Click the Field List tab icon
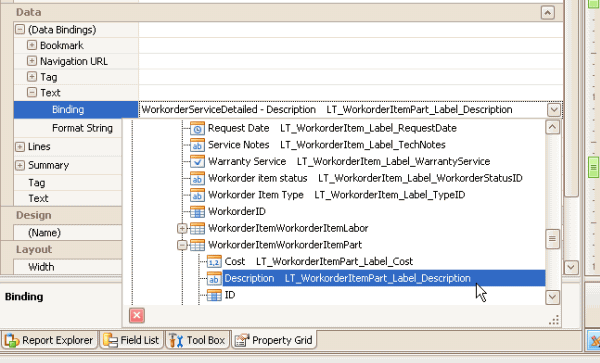This screenshot has width=600, height=363. (x=111, y=340)
